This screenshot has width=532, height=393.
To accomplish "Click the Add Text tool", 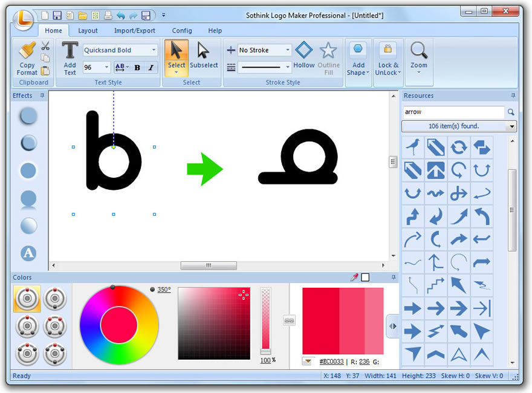I will click(70, 59).
